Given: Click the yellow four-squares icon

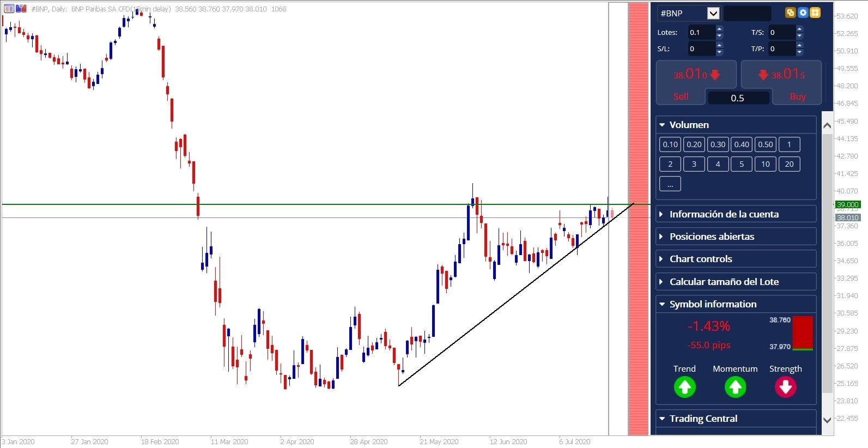Looking at the screenshot, I should 815,13.
